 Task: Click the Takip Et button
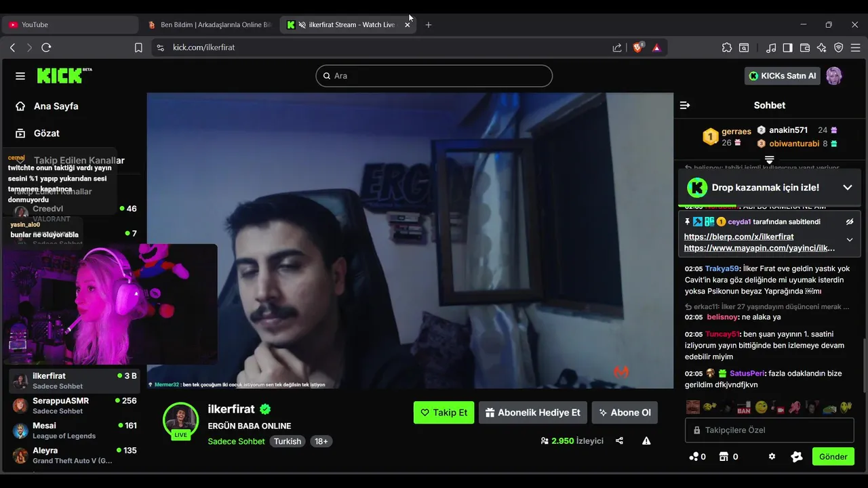coord(443,412)
